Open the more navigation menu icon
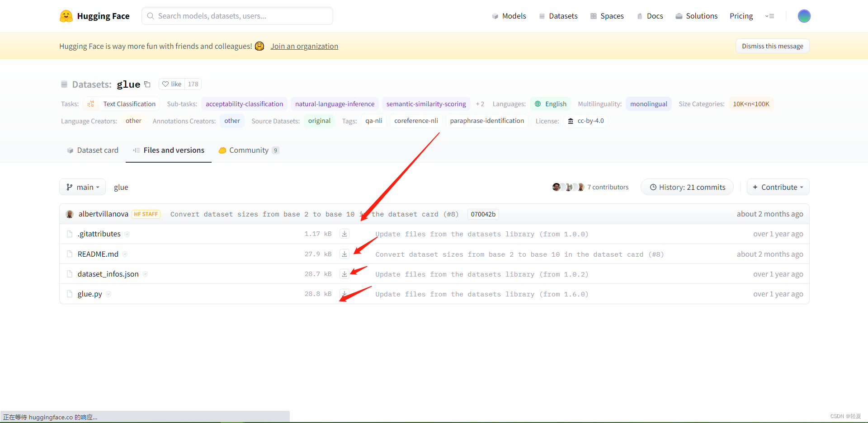868x423 pixels. pyautogui.click(x=769, y=16)
